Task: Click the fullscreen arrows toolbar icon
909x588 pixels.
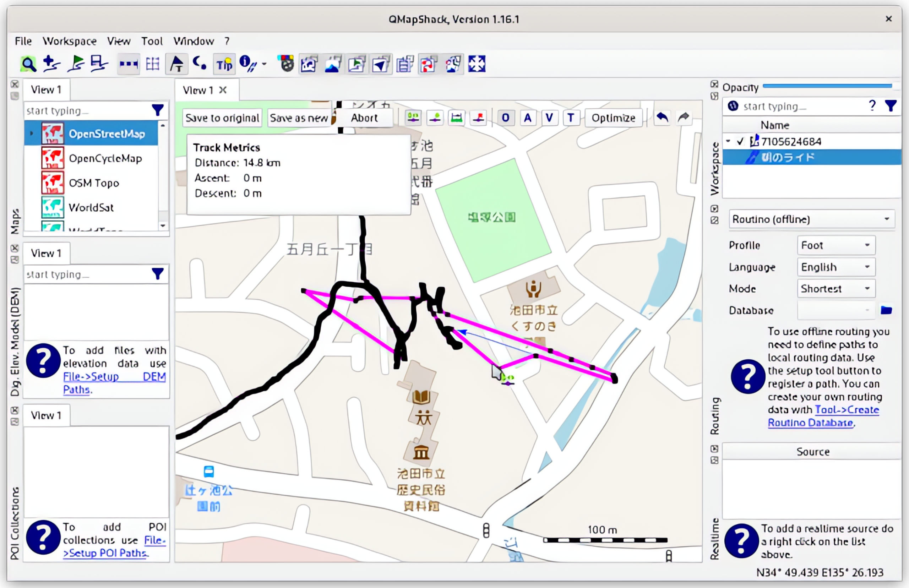Action: point(477,64)
